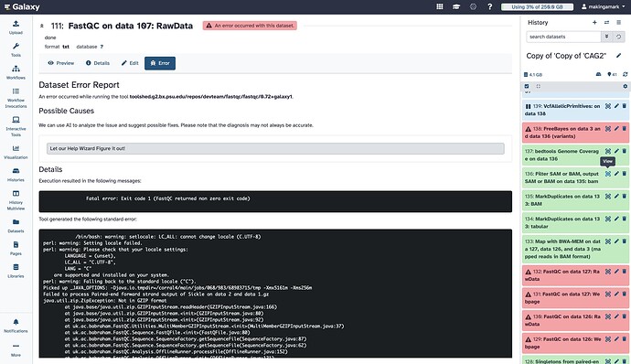Open Libraries in the sidebar
The height and width of the screenshot is (364, 631).
pos(16,271)
